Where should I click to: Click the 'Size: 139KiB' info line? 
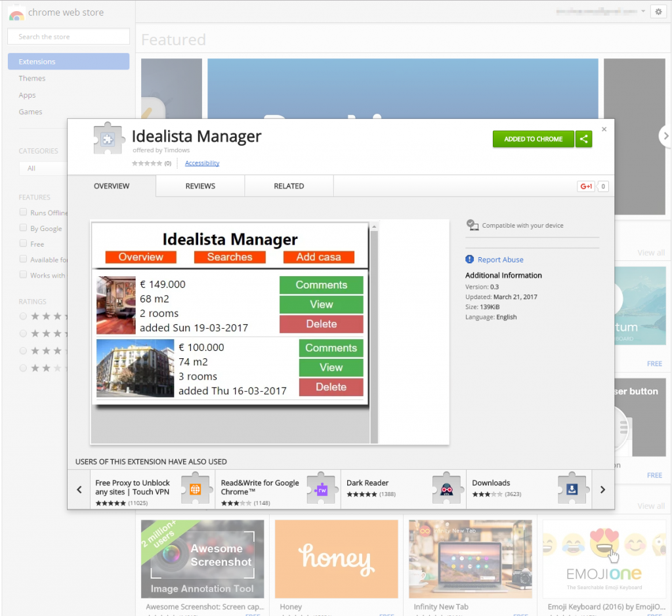tap(482, 307)
